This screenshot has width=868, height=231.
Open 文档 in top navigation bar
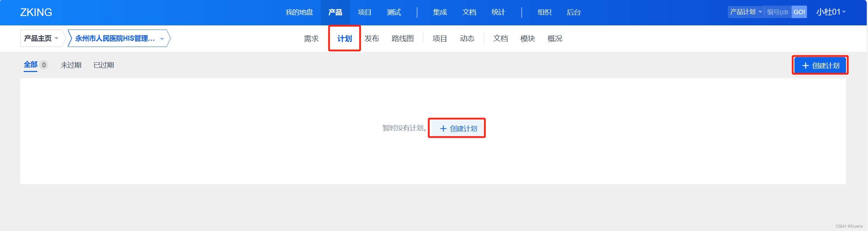coord(469,12)
